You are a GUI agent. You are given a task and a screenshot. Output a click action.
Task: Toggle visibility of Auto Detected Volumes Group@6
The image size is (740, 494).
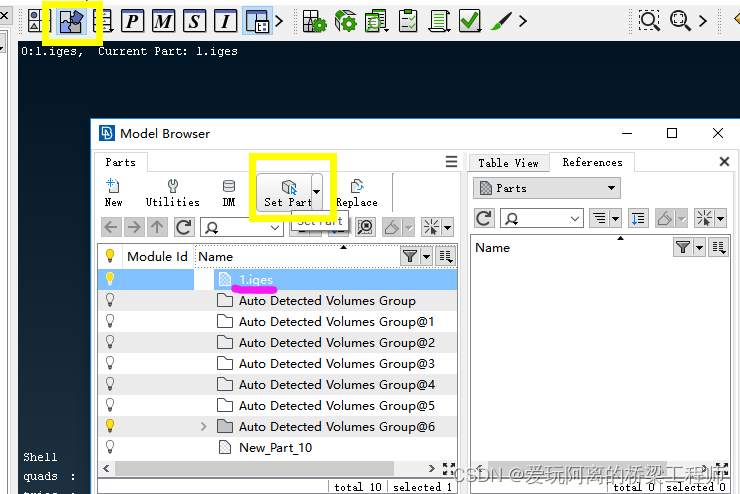110,426
